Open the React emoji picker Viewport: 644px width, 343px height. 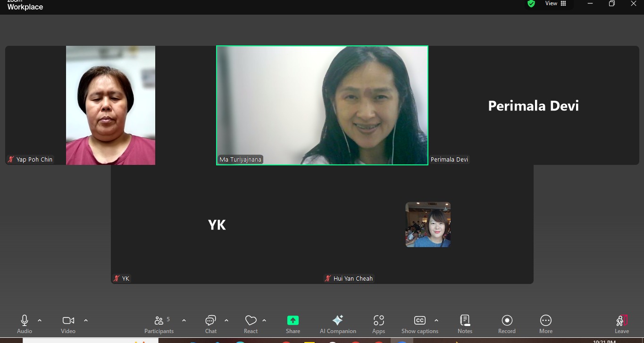pyautogui.click(x=251, y=321)
